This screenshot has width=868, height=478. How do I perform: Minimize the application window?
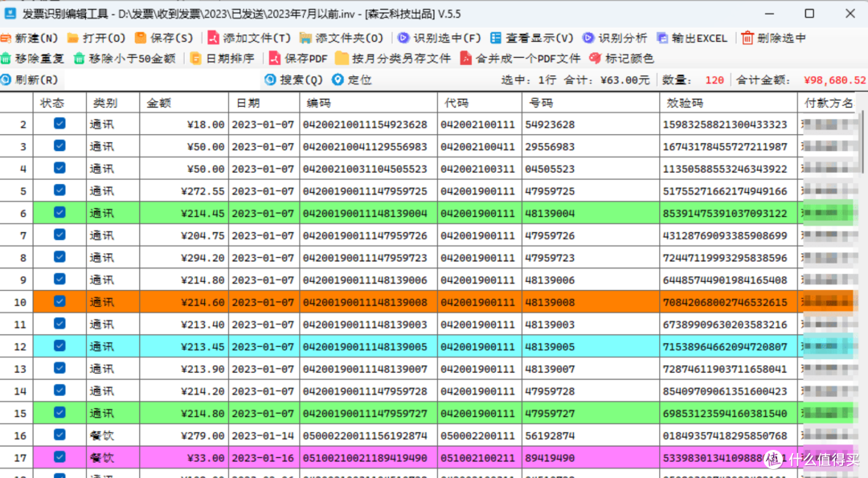769,14
